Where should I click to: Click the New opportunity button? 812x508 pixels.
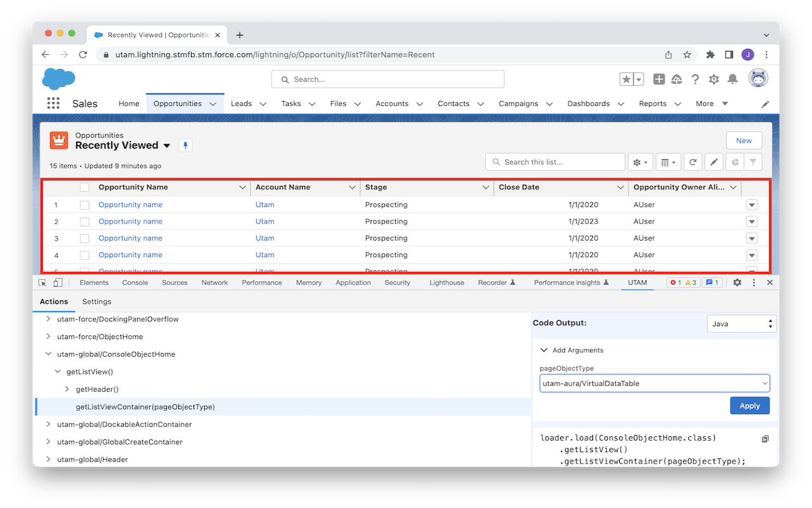[743, 140]
